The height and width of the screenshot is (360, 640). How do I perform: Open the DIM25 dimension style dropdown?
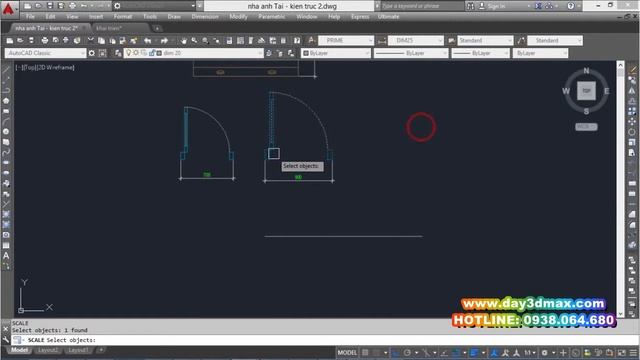(416, 40)
